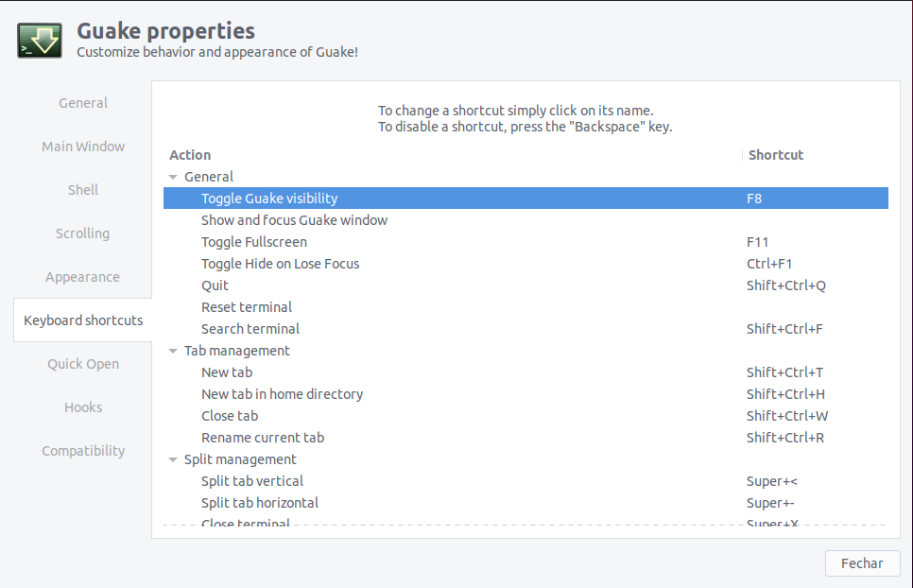Select the 'Toggle Fullscreen' action name
The image size is (913, 588).
(x=254, y=242)
